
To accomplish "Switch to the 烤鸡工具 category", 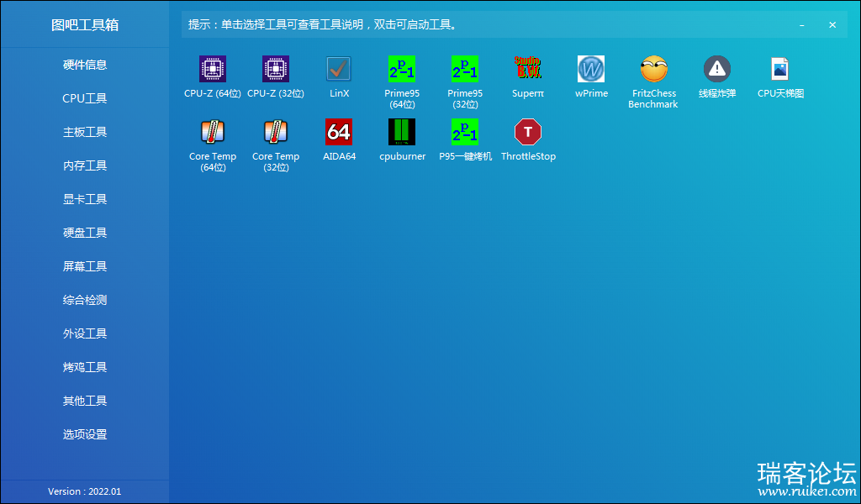I will click(85, 367).
